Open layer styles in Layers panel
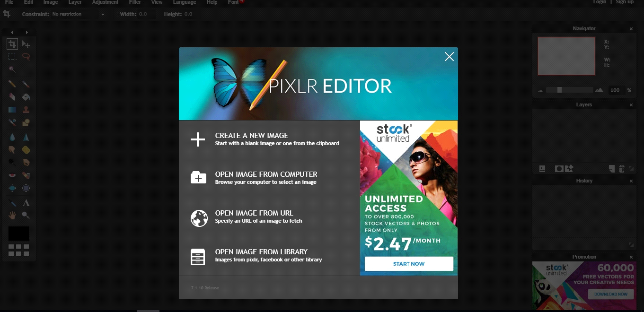This screenshot has height=312, width=644. tap(569, 168)
